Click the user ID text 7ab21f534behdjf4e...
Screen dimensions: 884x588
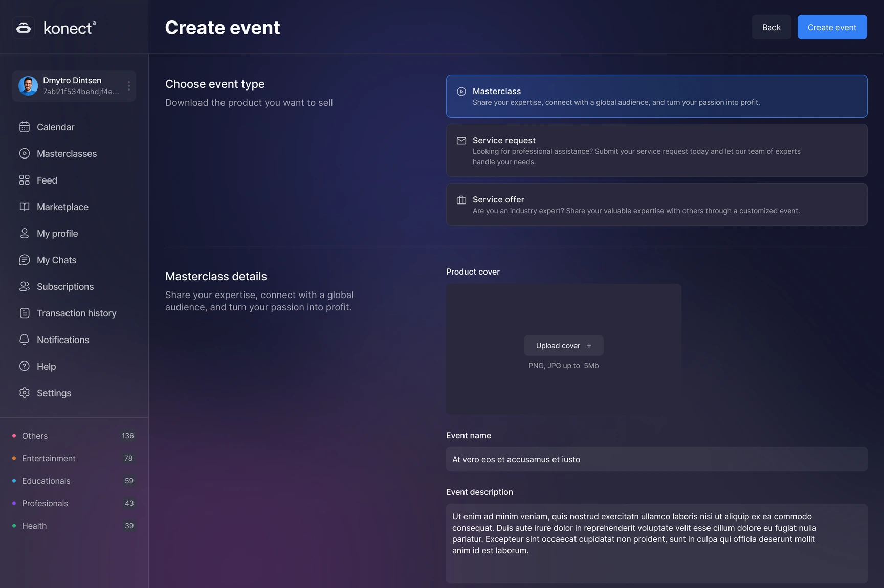coord(81,92)
